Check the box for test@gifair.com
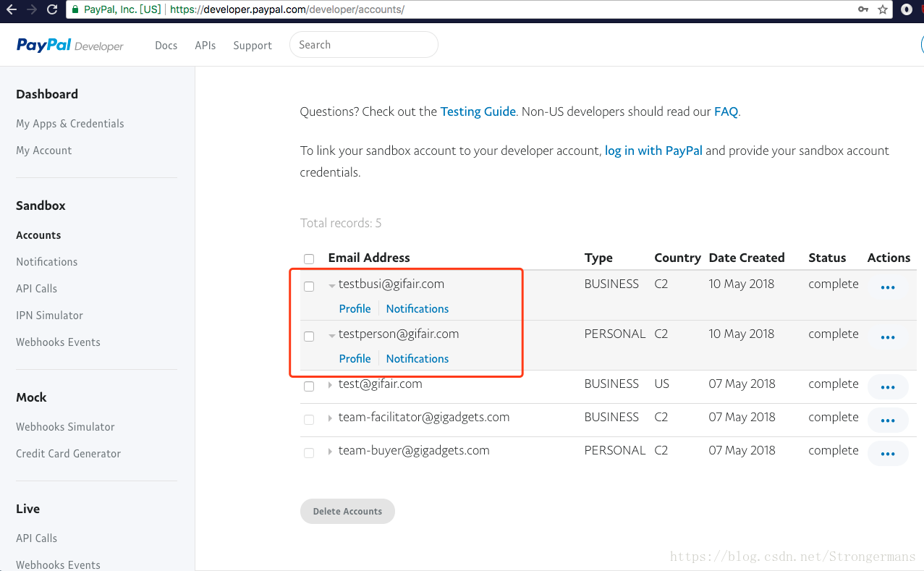 309,386
